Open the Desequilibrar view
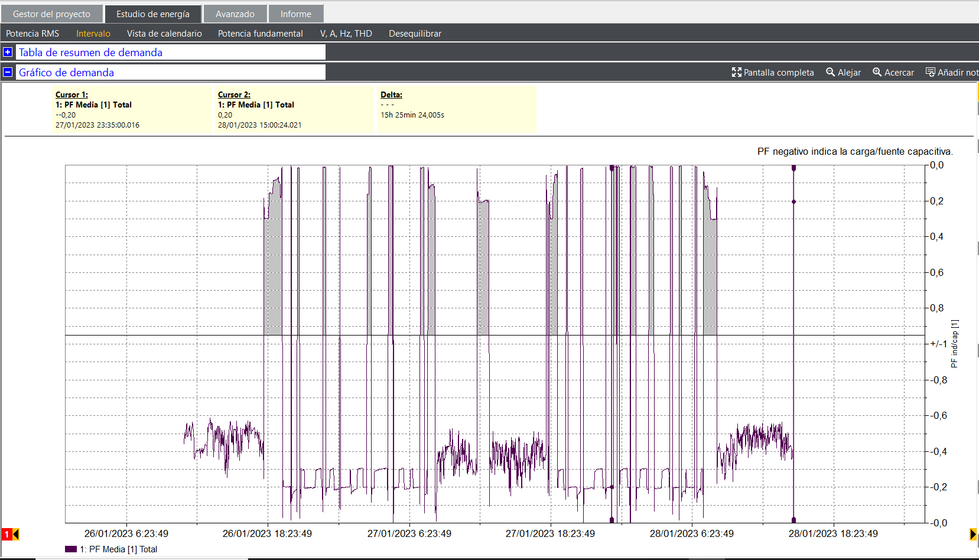Image resolution: width=979 pixels, height=560 pixels. point(415,34)
